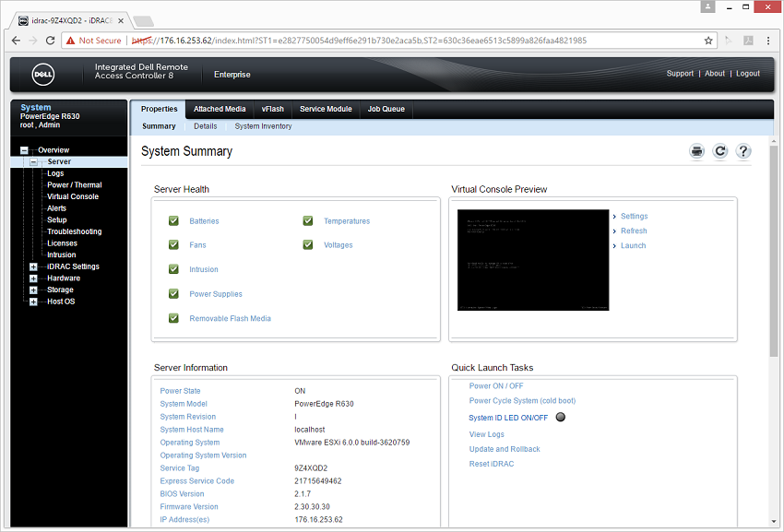Print the System Summary page
784x532 pixels.
coord(696,151)
